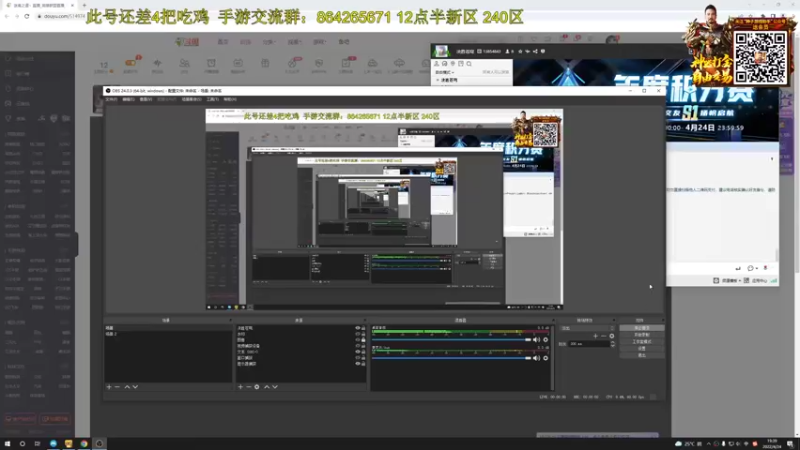Toggle lock on 窗口捕获 source
This screenshot has height=450, width=800.
click(x=363, y=358)
